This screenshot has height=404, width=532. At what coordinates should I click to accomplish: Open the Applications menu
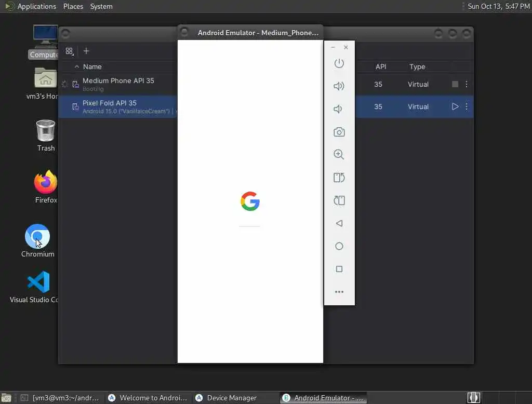point(37,6)
